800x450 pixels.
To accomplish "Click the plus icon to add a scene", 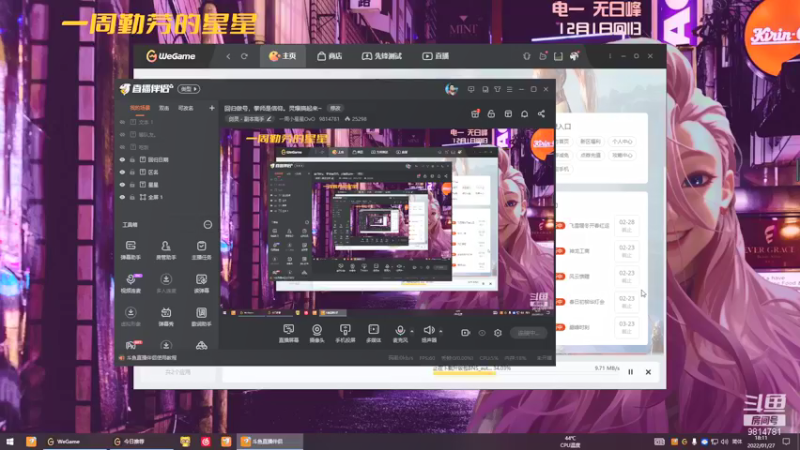I will (x=212, y=108).
